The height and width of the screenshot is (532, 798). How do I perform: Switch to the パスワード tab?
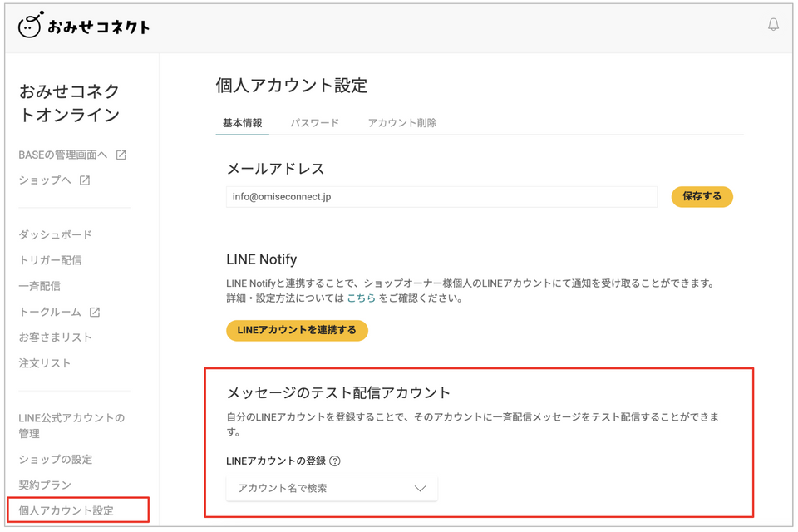click(x=314, y=123)
